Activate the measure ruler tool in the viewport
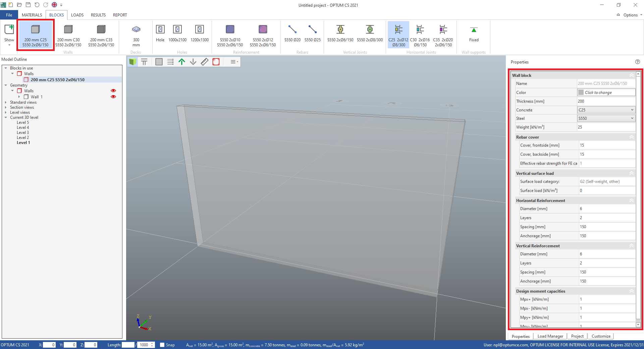 (204, 62)
